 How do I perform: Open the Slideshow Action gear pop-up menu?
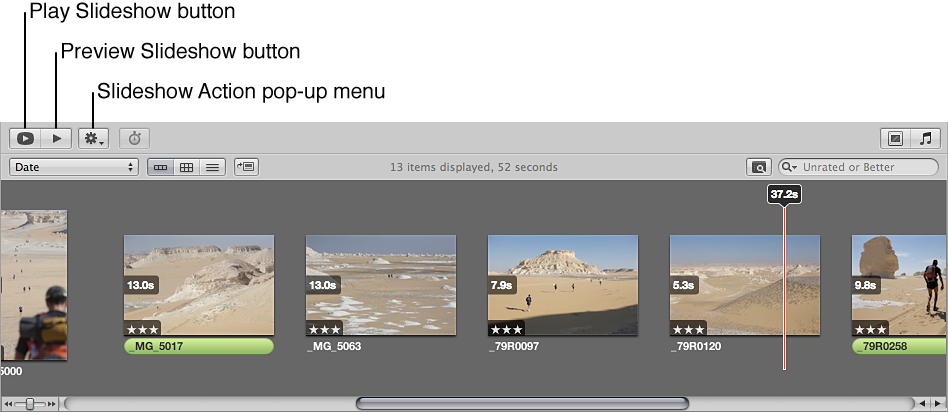[93, 138]
